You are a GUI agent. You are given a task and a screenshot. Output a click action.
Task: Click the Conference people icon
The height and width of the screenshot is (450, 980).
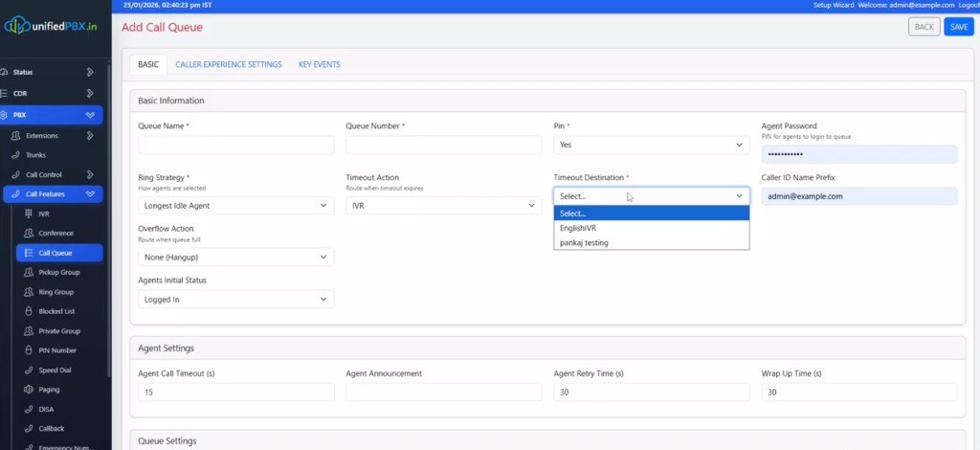(28, 233)
